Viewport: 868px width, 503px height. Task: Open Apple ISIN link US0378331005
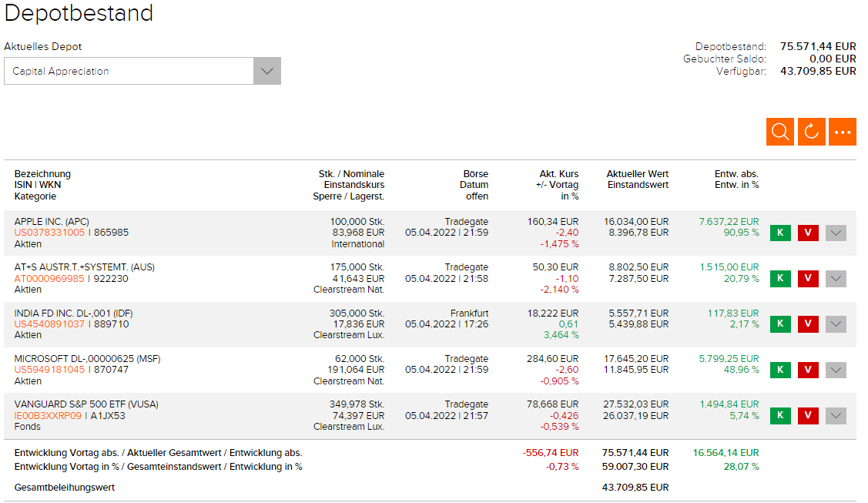[x=49, y=233]
